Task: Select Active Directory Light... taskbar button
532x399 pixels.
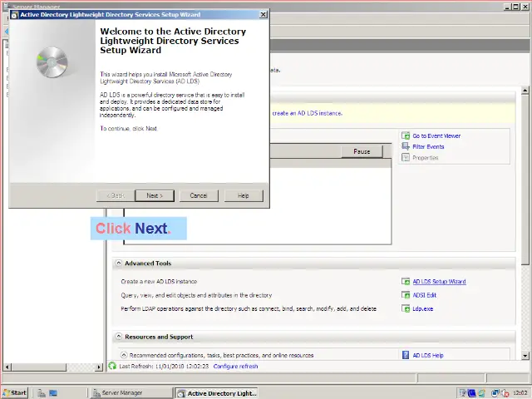Action: tap(216, 393)
